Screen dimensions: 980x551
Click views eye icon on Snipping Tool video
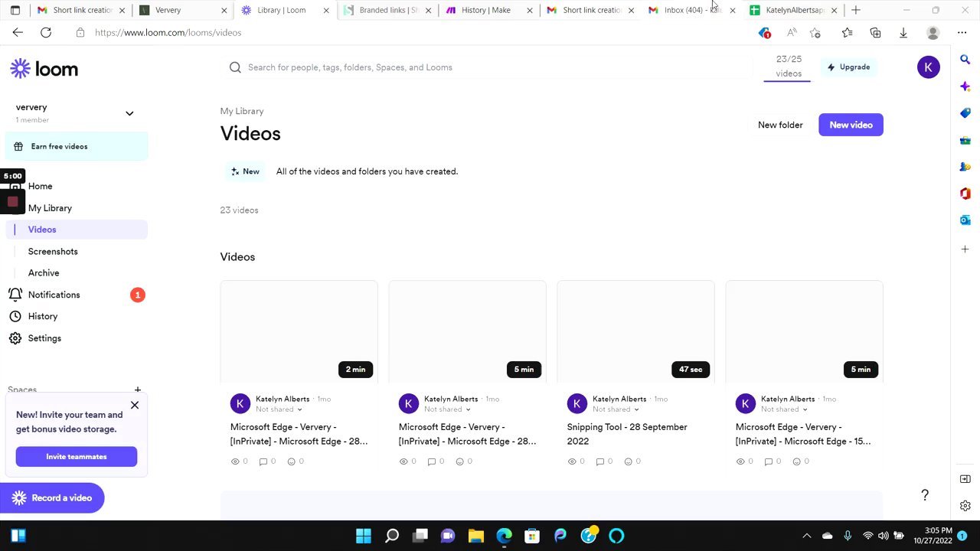(x=572, y=461)
